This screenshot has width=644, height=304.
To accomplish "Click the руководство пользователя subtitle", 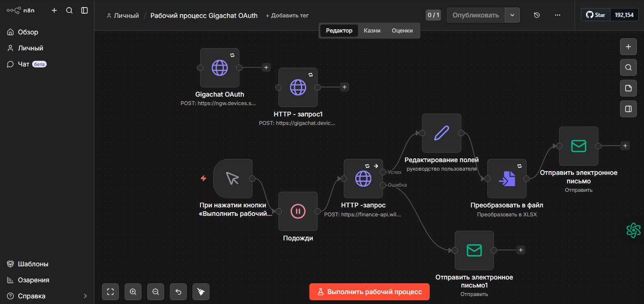I will click(x=442, y=169).
